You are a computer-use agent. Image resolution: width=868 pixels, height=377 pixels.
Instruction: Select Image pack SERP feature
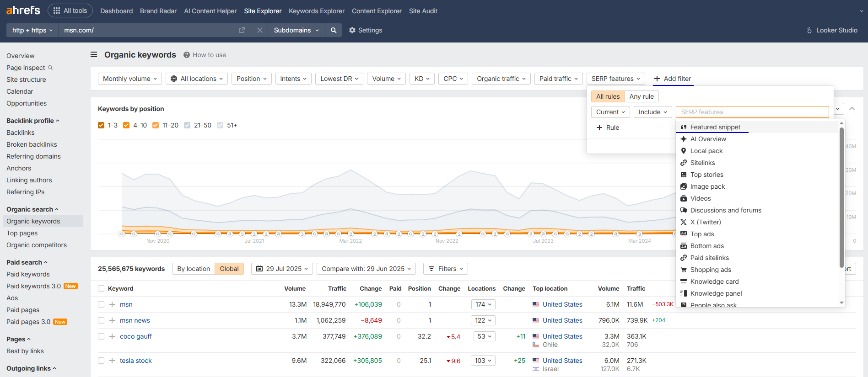pos(758,186)
